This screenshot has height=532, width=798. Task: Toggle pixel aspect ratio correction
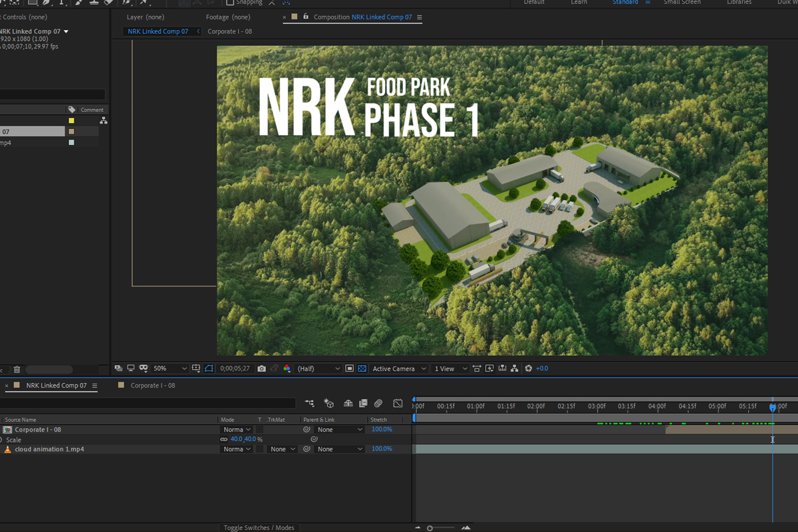pyautogui.click(x=477, y=368)
